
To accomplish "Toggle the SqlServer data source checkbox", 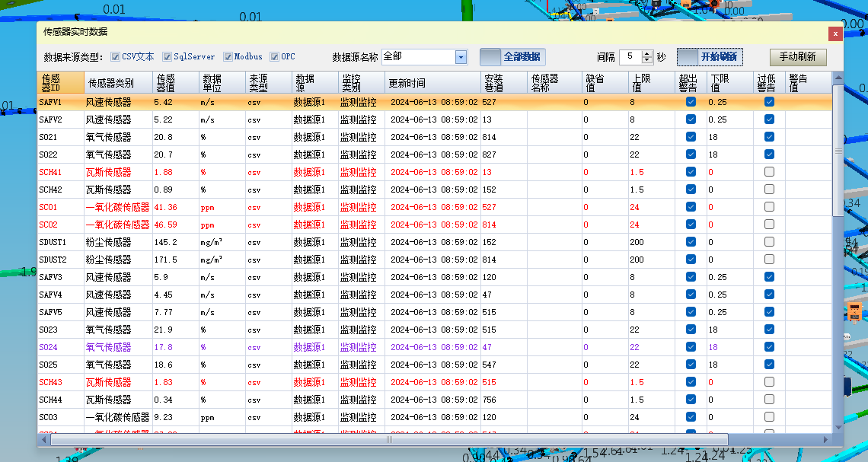I will 167,56.
